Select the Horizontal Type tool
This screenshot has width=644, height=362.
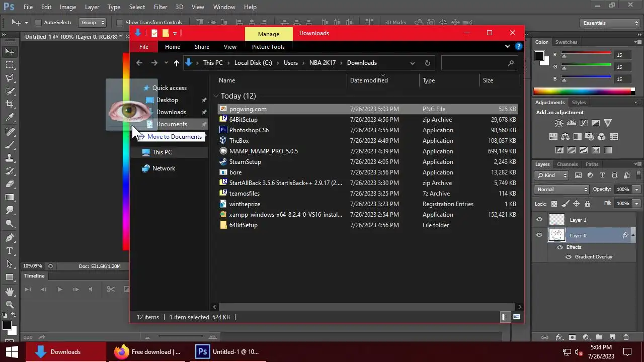coord(10,251)
